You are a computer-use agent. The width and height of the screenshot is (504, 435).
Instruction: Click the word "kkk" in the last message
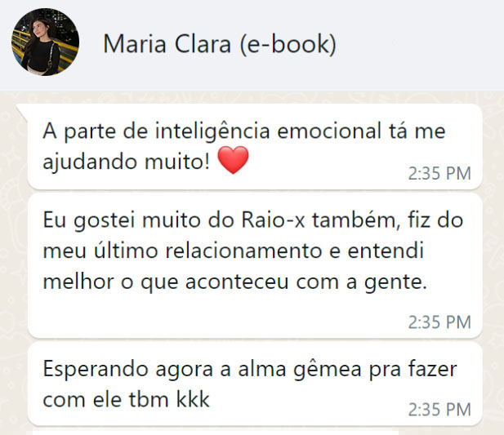tap(193, 399)
